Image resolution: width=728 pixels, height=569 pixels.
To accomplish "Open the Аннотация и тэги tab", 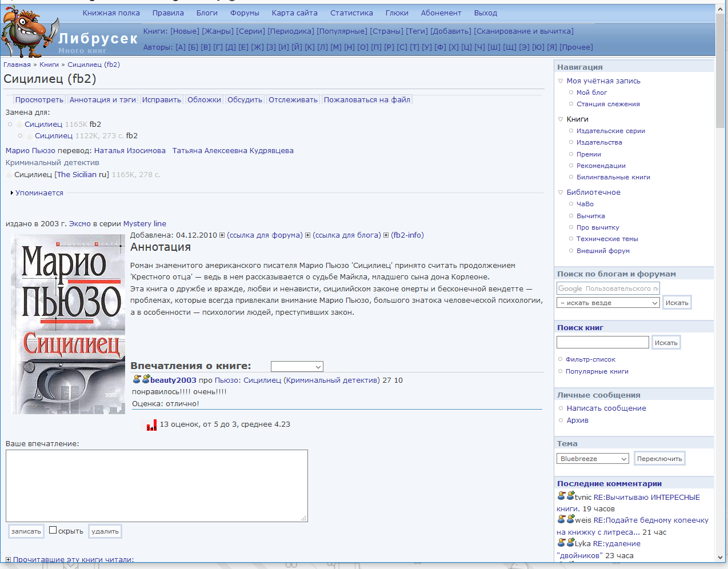I will pos(103,100).
